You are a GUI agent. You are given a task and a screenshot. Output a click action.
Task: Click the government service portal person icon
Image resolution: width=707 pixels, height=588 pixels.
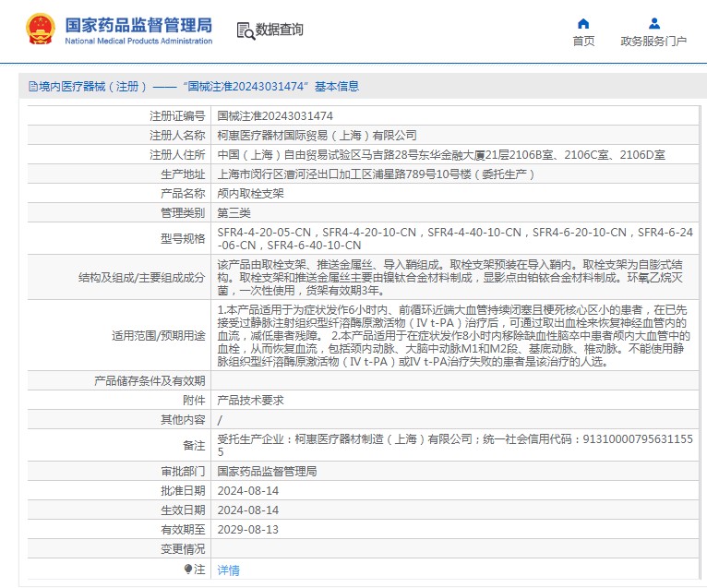(654, 23)
